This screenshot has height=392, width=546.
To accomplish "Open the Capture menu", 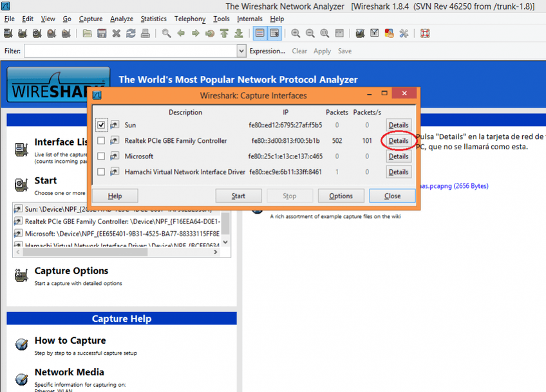I will [91, 19].
